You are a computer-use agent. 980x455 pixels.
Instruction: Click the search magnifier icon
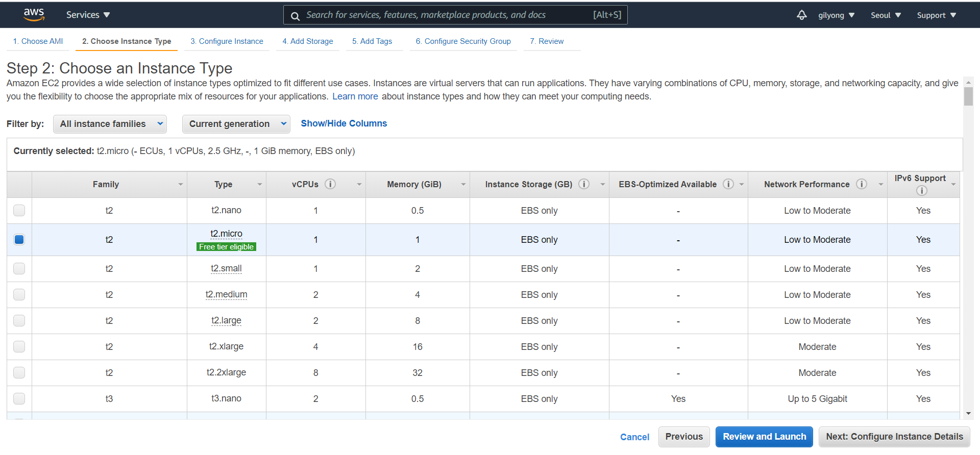pos(295,16)
